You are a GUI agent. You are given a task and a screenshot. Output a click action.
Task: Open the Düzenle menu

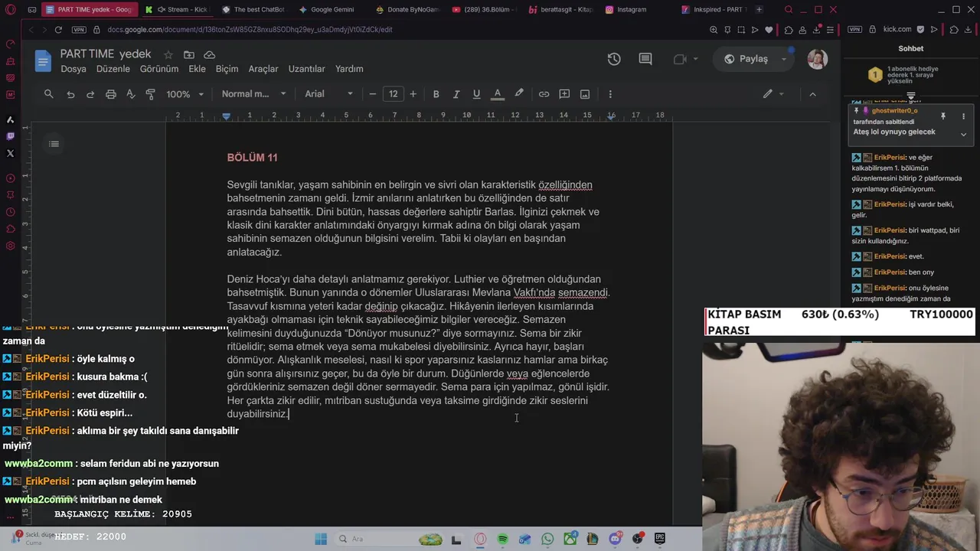[113, 69]
